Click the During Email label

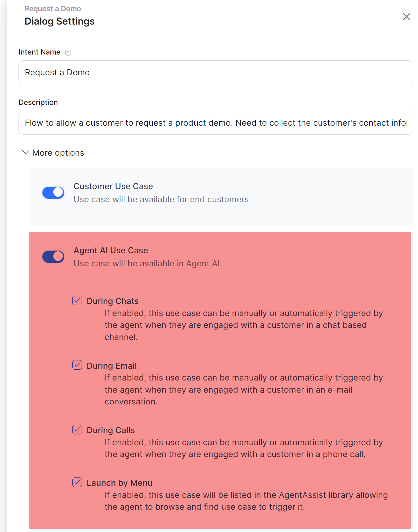[112, 366]
